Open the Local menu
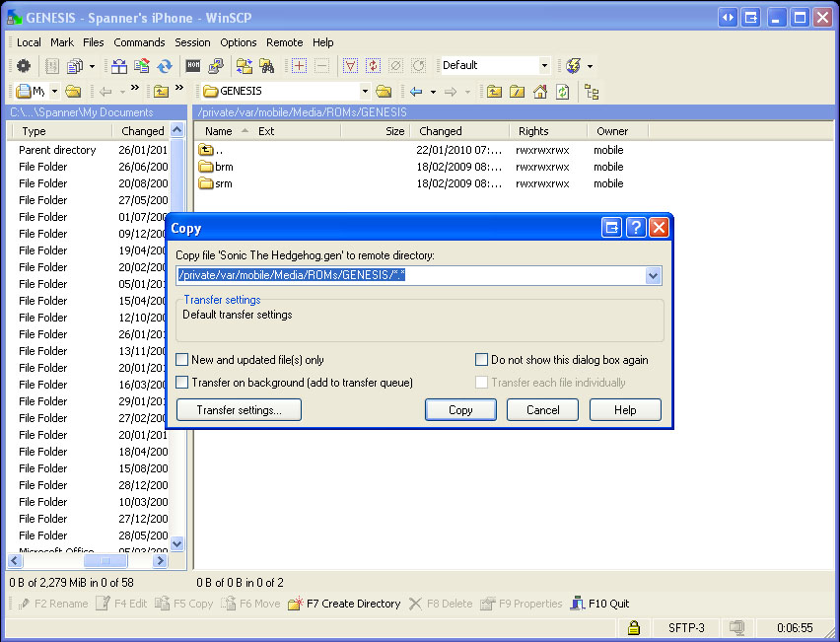Screen dimensions: 840x642 29,42
